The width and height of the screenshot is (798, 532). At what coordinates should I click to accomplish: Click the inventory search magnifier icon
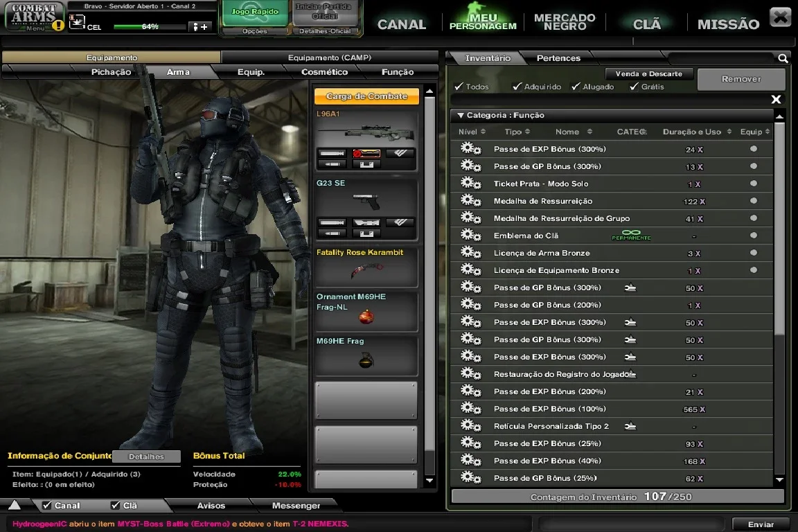(783, 59)
